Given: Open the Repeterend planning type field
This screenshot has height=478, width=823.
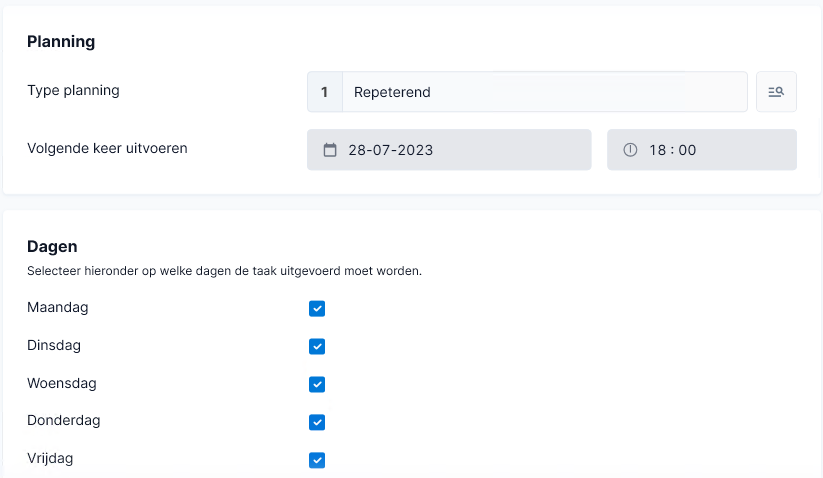Looking at the screenshot, I should pos(545,92).
